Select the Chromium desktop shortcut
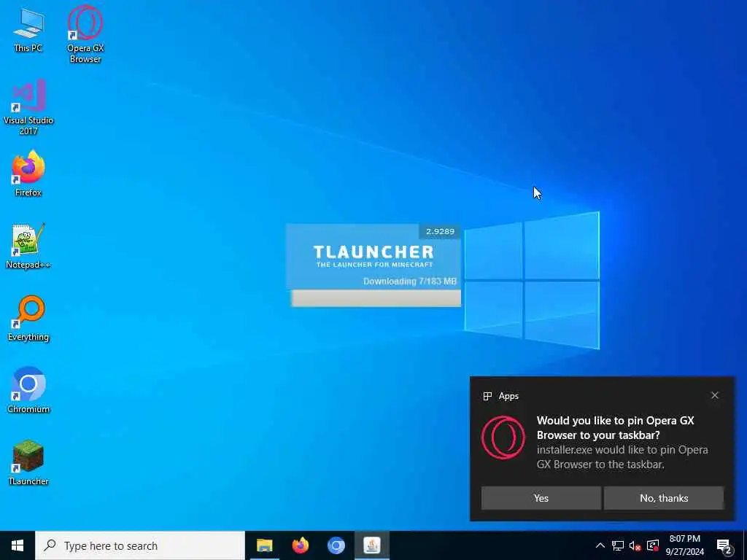747x560 pixels. (x=28, y=390)
